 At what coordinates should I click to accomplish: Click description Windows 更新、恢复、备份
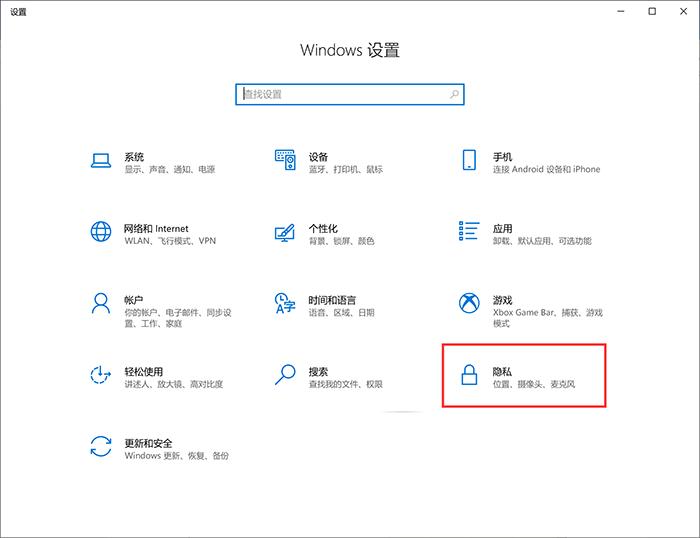[x=176, y=455]
